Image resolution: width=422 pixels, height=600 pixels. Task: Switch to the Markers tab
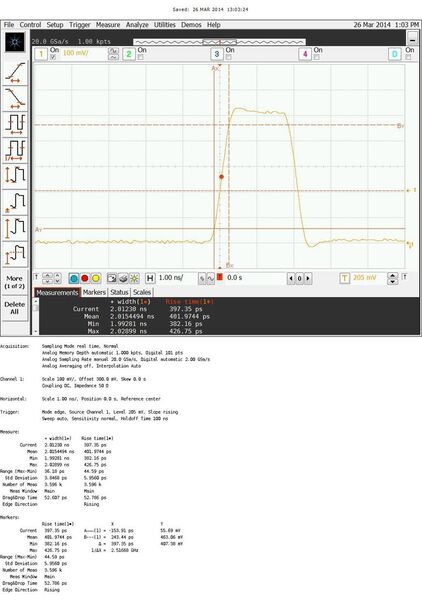pos(94,292)
